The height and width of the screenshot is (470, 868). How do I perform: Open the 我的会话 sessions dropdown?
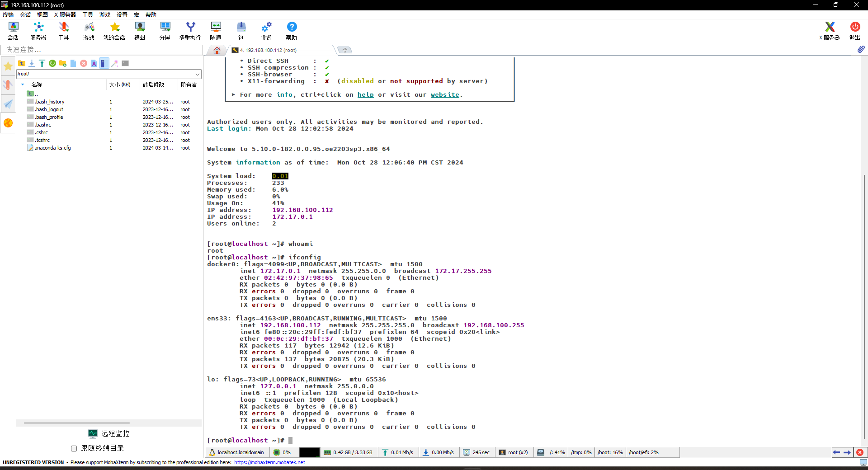point(114,31)
